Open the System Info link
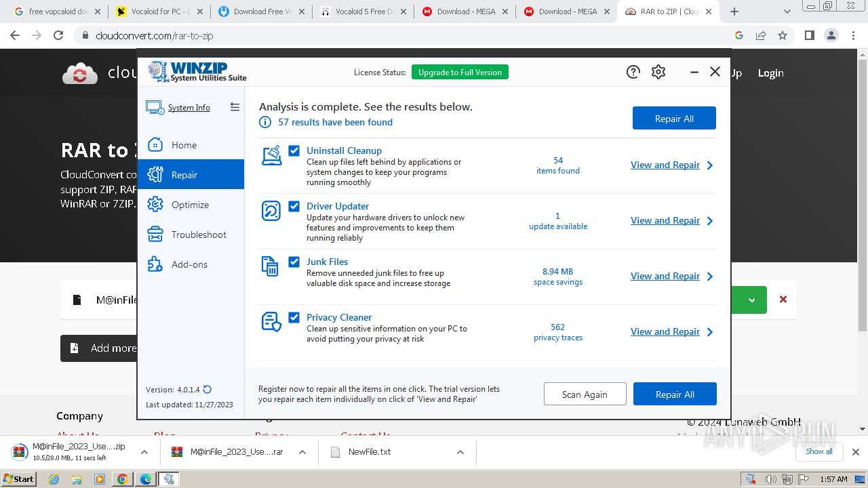 coord(189,108)
